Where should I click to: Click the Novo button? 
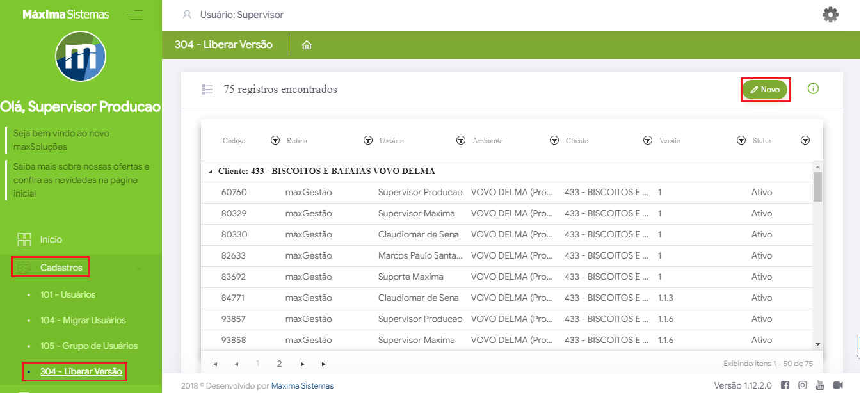pos(765,90)
